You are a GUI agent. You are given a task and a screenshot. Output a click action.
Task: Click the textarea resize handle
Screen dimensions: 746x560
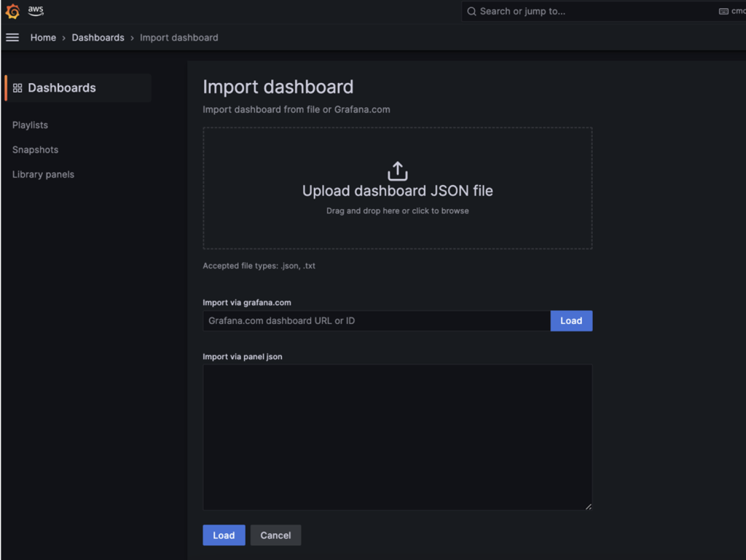(589, 507)
